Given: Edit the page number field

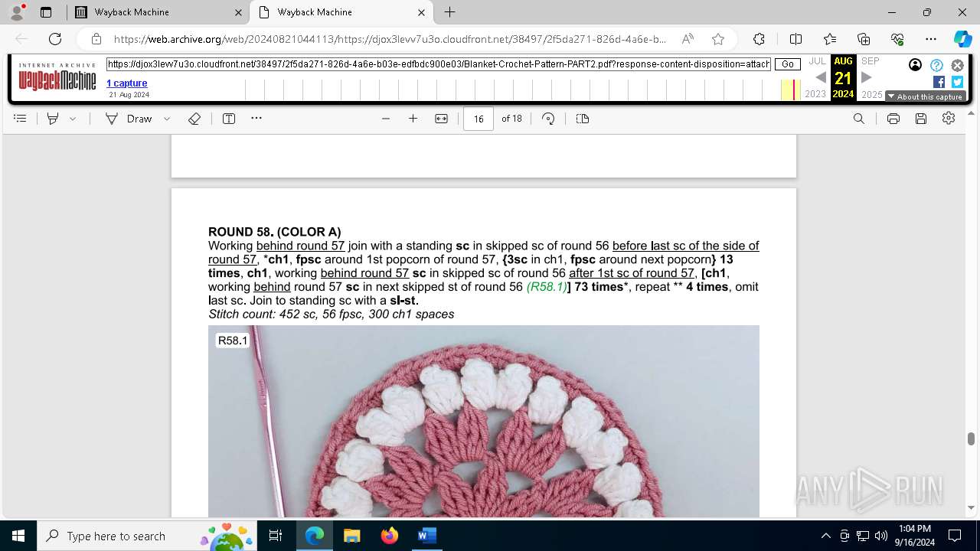Looking at the screenshot, I should [479, 119].
